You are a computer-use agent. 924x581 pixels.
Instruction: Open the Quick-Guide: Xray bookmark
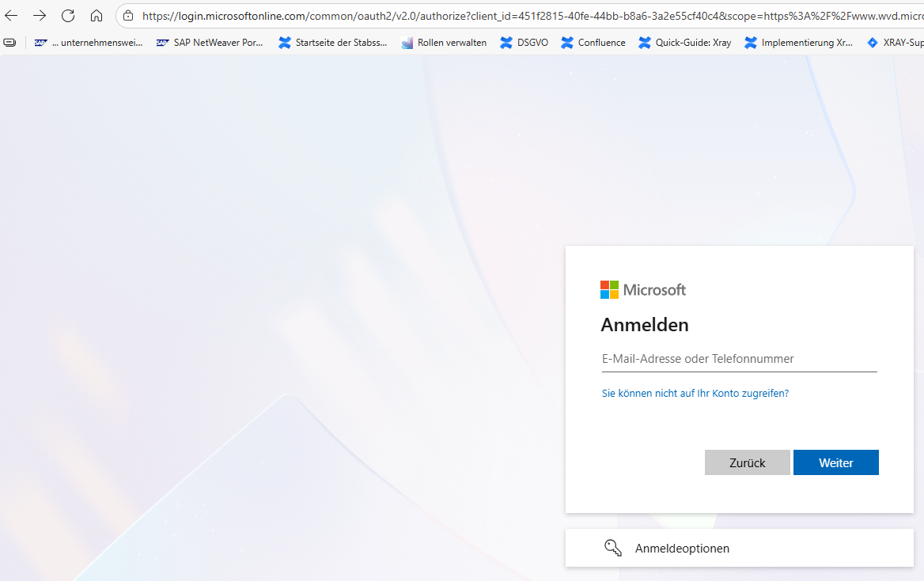point(685,43)
